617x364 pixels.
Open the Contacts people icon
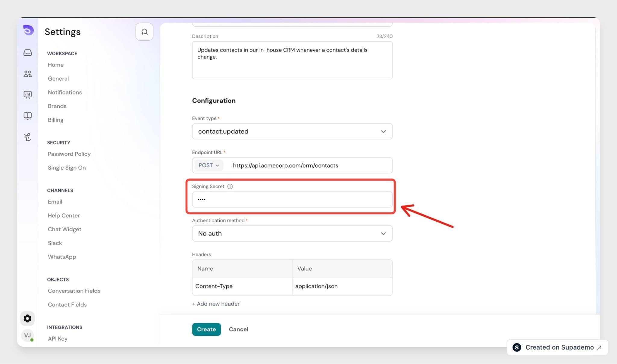[x=28, y=74]
